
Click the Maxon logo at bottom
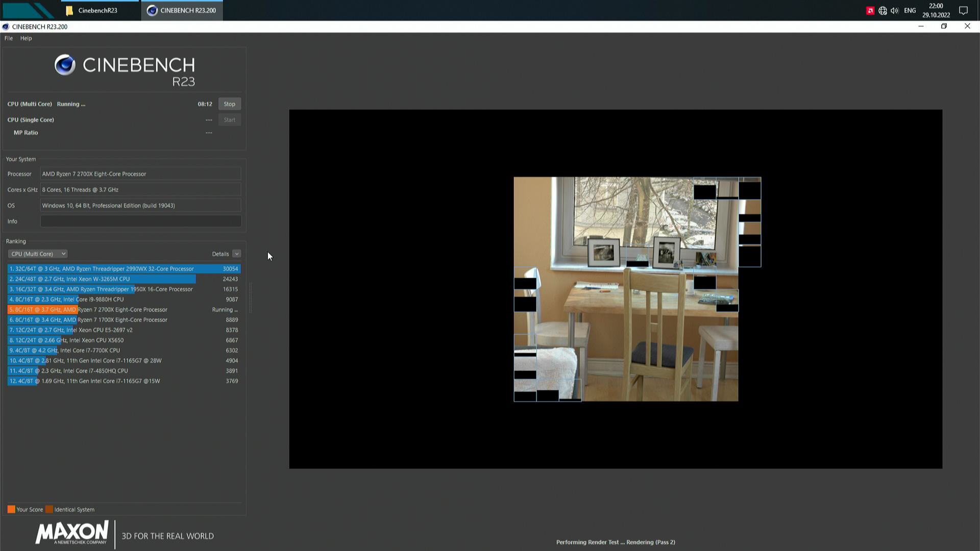click(x=72, y=533)
